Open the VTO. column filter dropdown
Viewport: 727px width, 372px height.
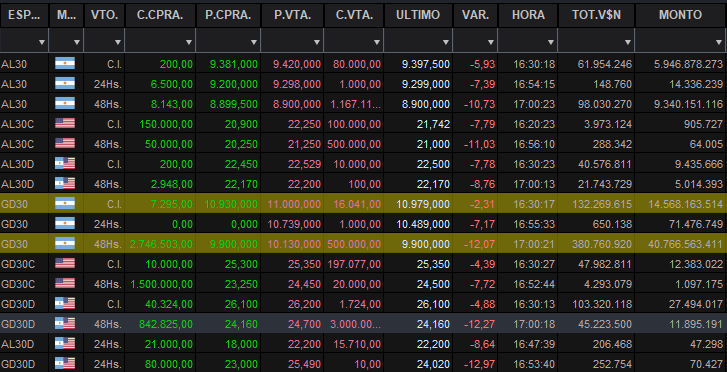[118, 42]
